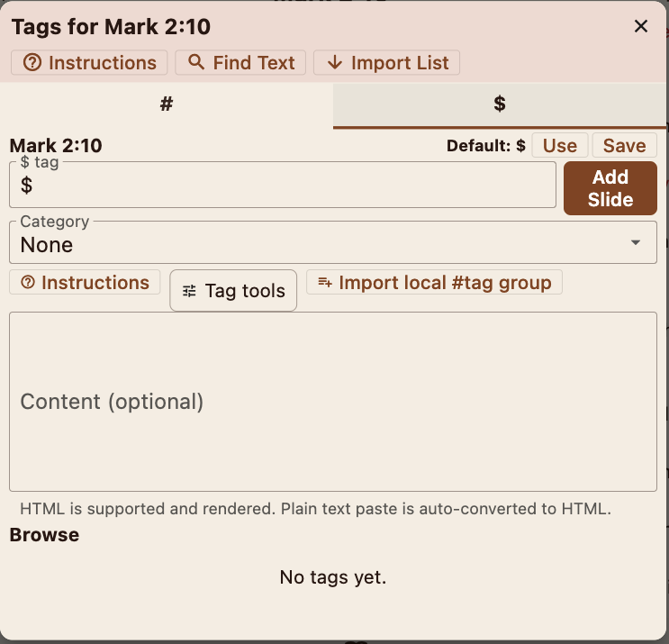Click Import local #tag group button
669x644 pixels.
tap(434, 282)
